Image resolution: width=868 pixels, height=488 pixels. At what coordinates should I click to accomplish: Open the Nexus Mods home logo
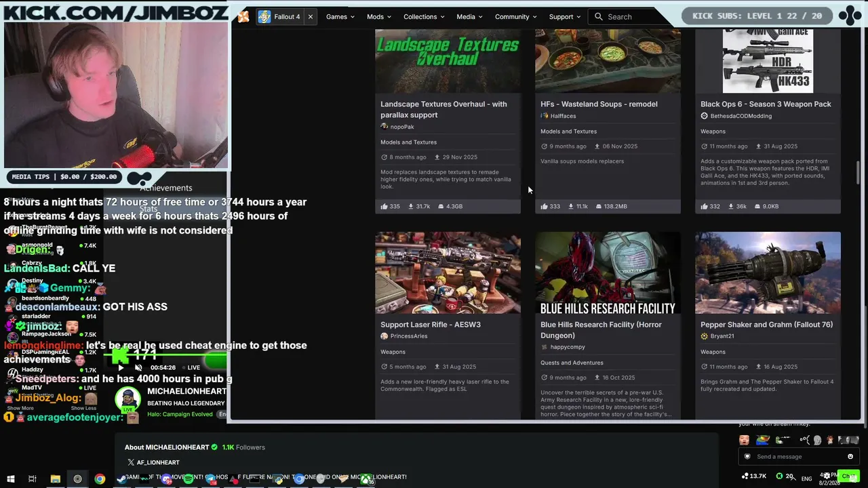point(243,17)
